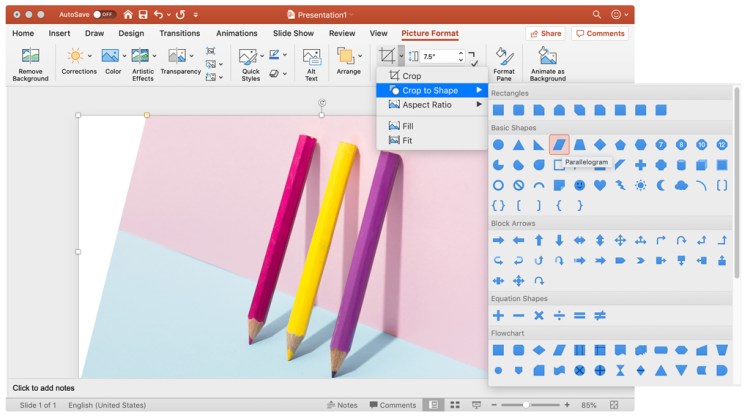Select the Parallelogram shape
This screenshot has height=418, width=750.
[x=559, y=144]
